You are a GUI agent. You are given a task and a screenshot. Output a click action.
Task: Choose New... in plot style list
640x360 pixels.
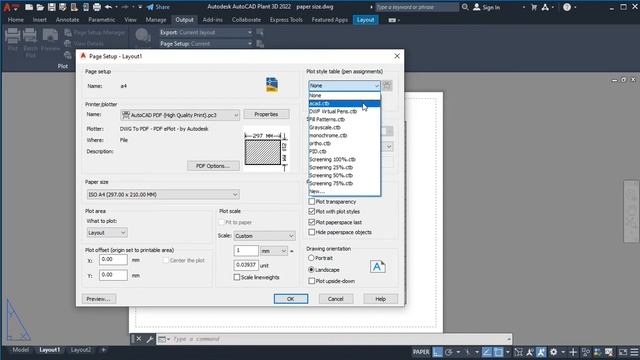point(344,191)
